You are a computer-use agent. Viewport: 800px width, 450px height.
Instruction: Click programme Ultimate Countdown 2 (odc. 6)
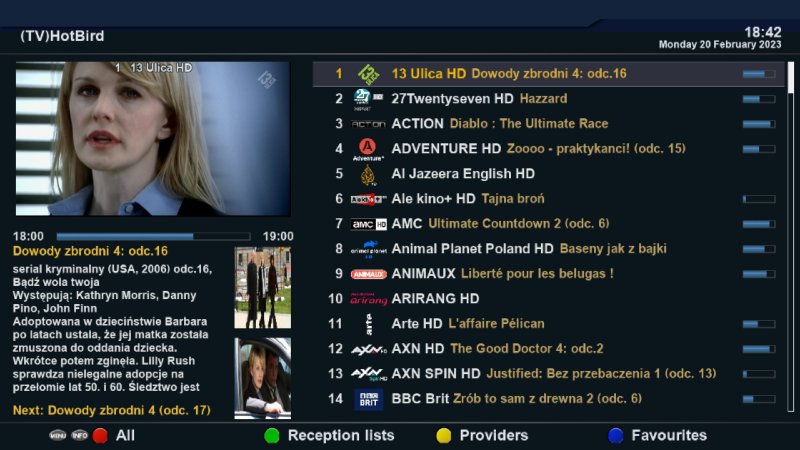coord(519,224)
